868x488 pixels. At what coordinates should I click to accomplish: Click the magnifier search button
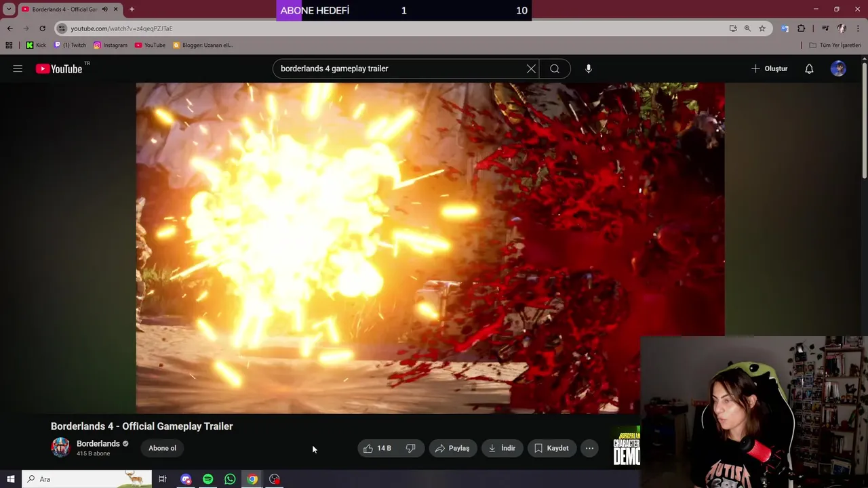click(555, 68)
